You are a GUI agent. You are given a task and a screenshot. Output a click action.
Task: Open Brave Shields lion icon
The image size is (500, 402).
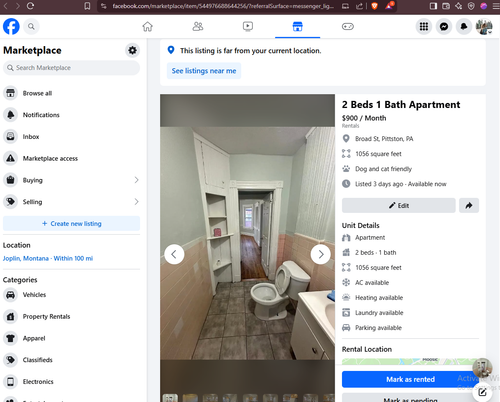pyautogui.click(x=374, y=6)
